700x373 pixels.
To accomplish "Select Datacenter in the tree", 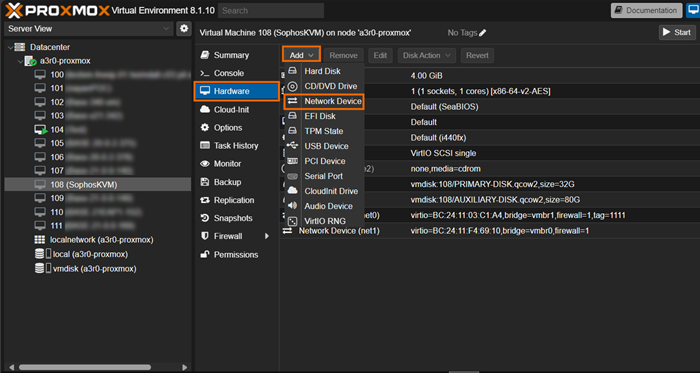I will 50,47.
